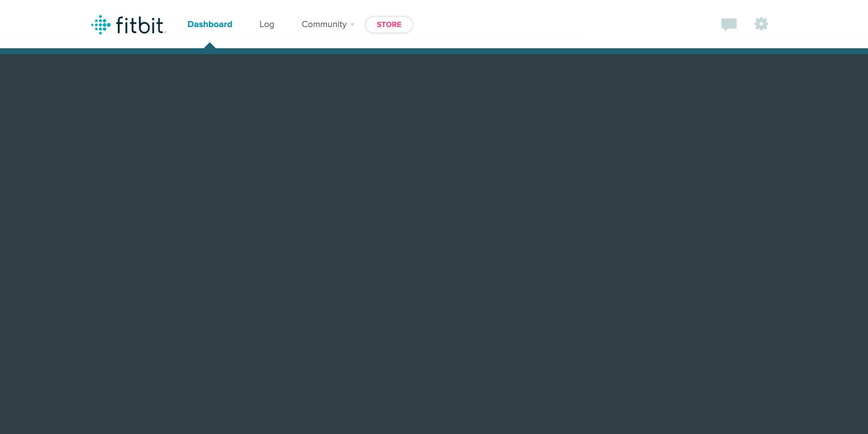
Task: Select the cog icon in the top right
Action: pyautogui.click(x=761, y=24)
